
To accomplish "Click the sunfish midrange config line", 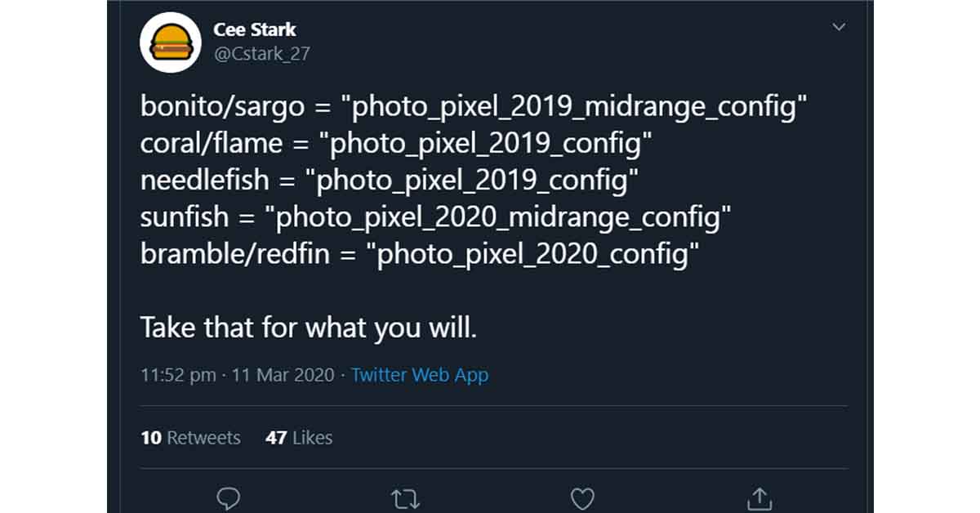I will click(x=434, y=217).
